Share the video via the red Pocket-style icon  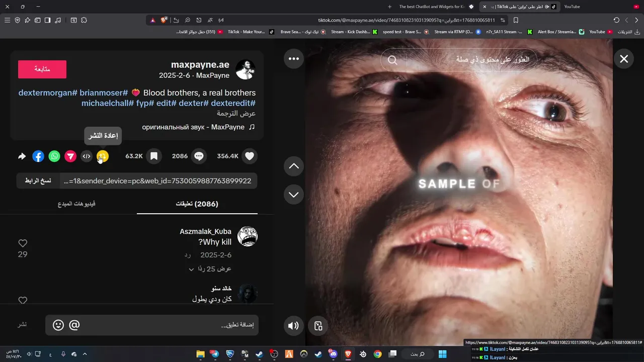pyautogui.click(x=70, y=156)
